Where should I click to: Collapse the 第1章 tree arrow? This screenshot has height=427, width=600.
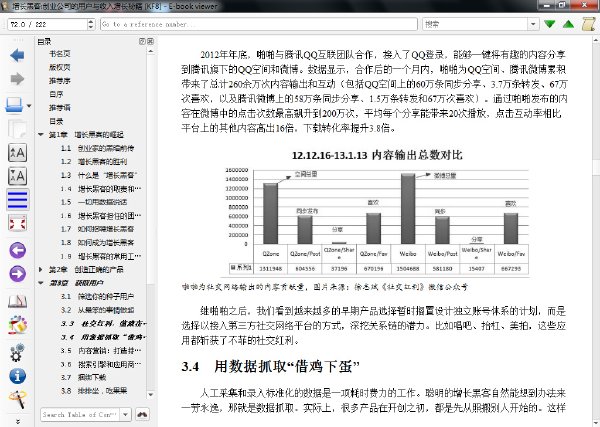pyautogui.click(x=41, y=135)
